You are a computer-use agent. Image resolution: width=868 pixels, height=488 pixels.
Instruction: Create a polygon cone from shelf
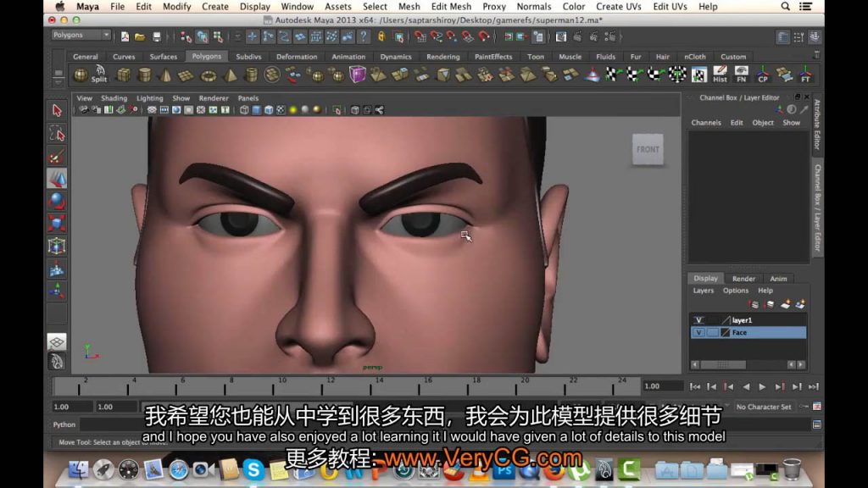[165, 75]
